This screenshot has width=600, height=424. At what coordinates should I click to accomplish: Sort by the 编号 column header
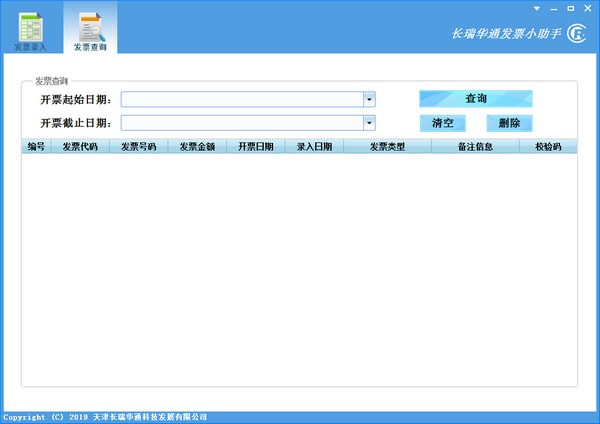(x=36, y=147)
